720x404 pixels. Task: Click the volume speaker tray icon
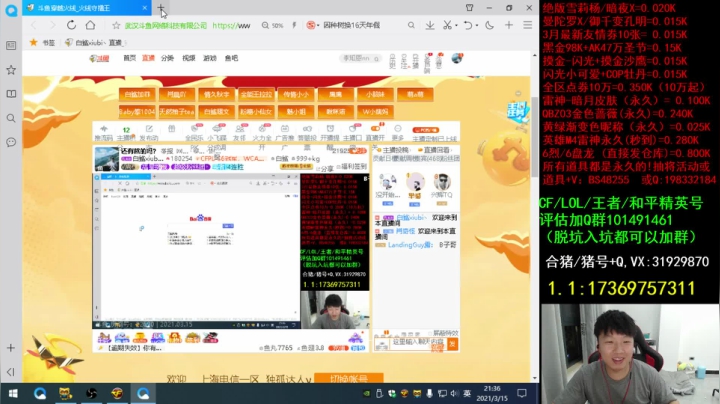point(455,393)
